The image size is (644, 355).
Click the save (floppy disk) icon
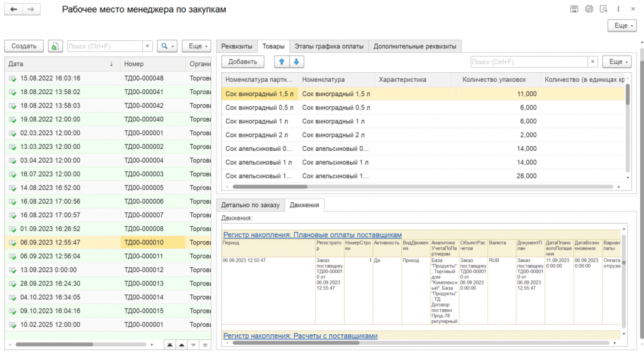tap(574, 9)
